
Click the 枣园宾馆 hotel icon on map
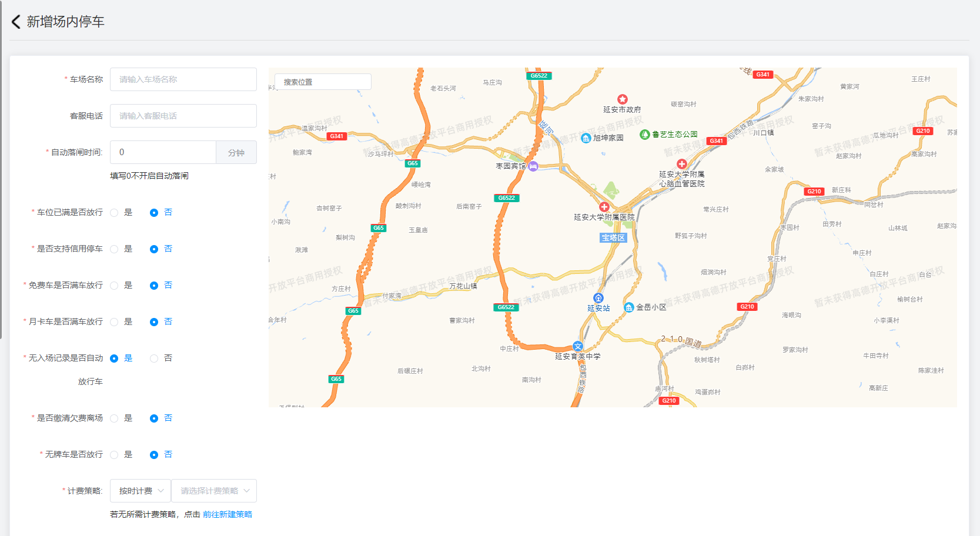click(x=533, y=166)
